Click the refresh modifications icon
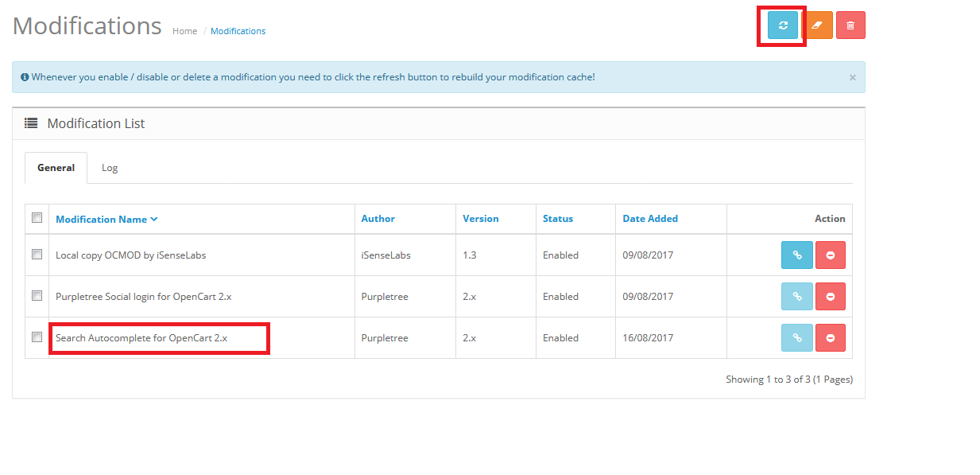 (x=782, y=25)
